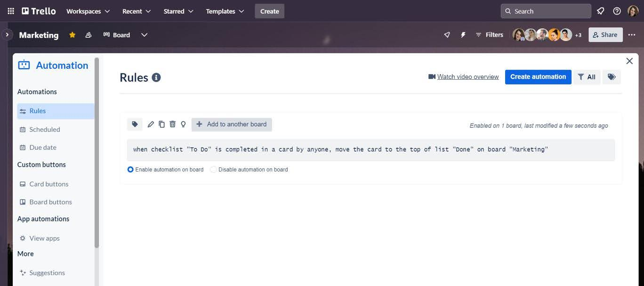Star the Marketing board
This screenshot has height=286, width=644.
(72, 35)
